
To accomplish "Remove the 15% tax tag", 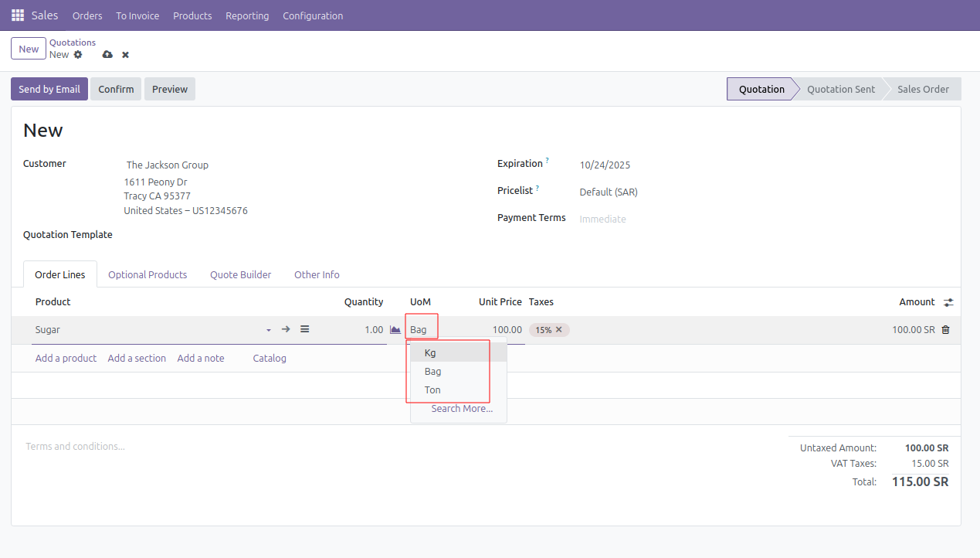I will (559, 330).
